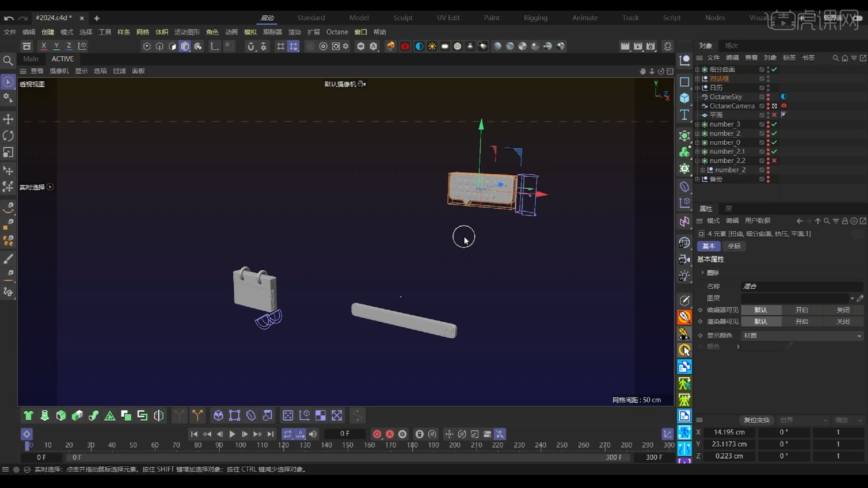The image size is (868, 488).
Task: Open the 世界 coordinate dropdown
Action: coord(804,420)
